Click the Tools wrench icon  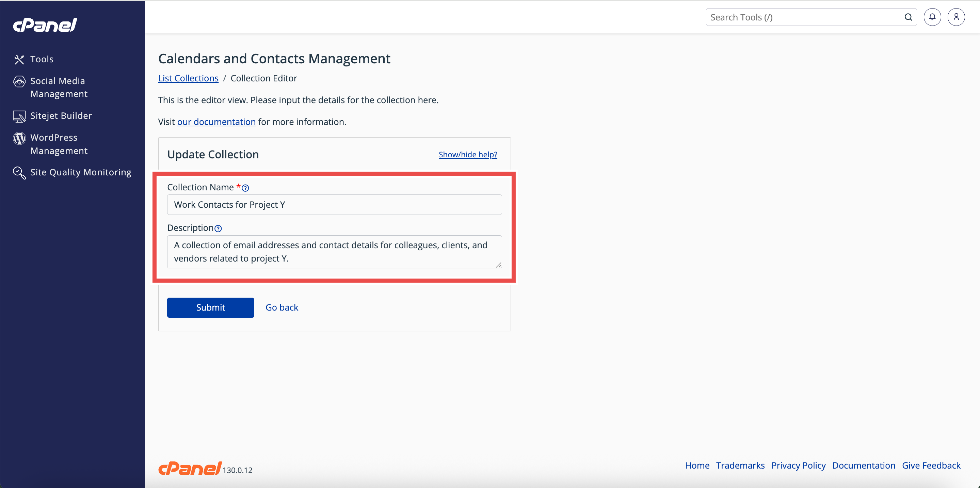point(19,59)
